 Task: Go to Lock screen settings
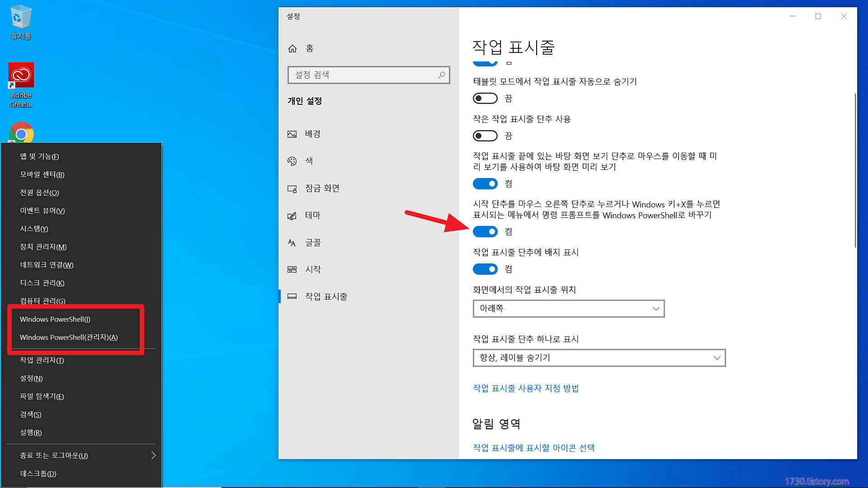coord(322,188)
